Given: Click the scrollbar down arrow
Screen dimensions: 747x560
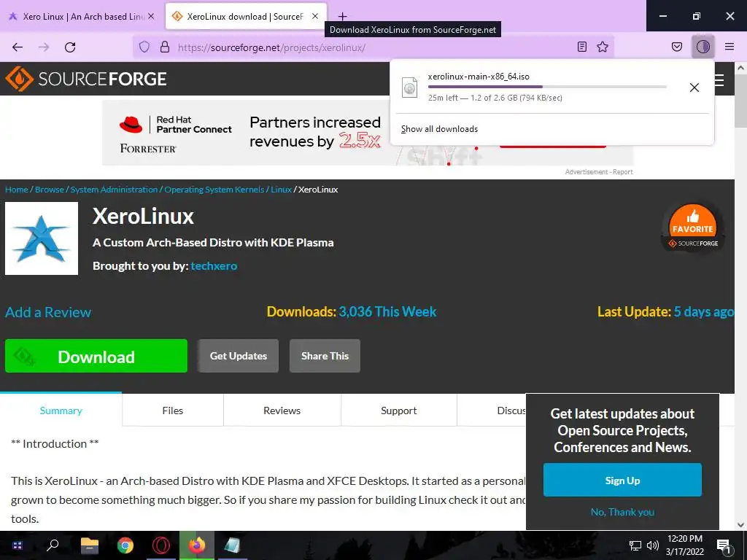Looking at the screenshot, I should 741,525.
